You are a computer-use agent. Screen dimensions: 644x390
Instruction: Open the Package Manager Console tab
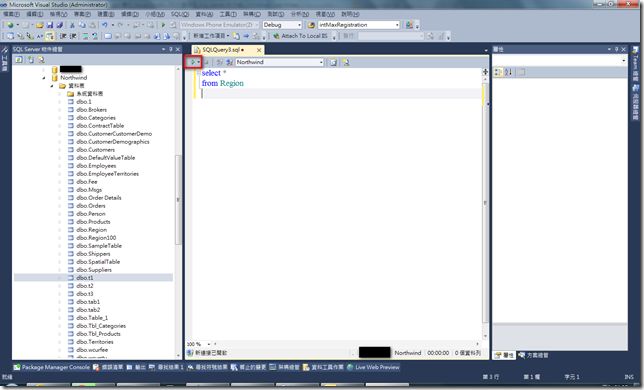(x=51, y=367)
